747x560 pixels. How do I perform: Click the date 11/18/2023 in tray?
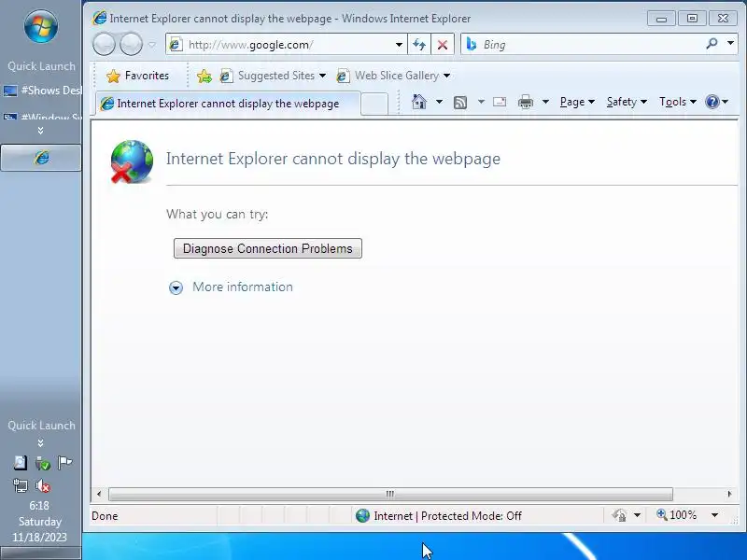tap(39, 538)
